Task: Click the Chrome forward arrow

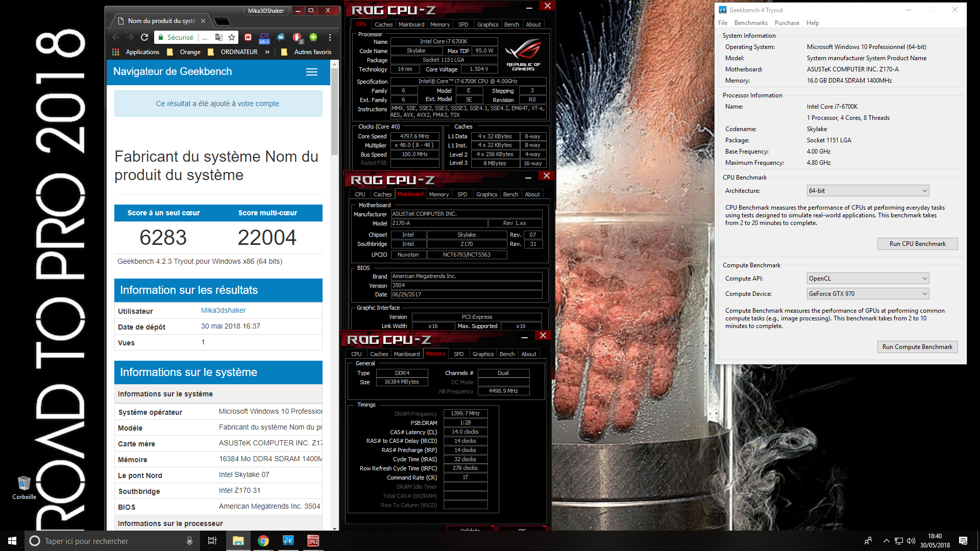Action: (x=130, y=37)
